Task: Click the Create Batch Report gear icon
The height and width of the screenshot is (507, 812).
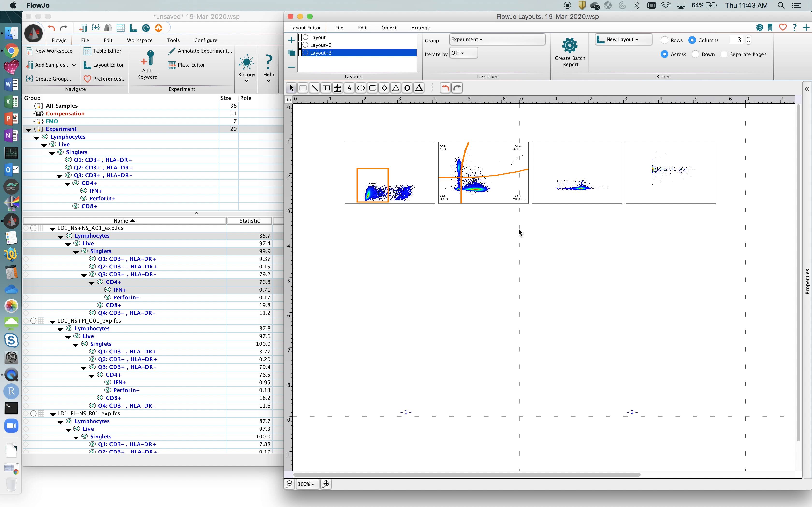Action: [x=569, y=45]
